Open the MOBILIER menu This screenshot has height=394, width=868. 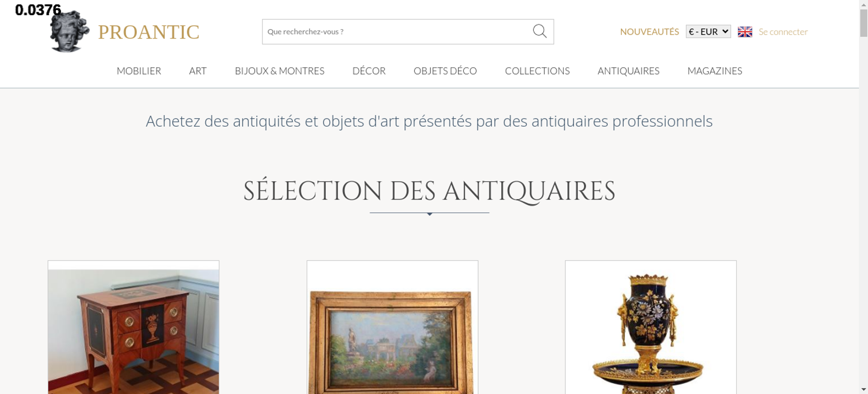point(139,71)
